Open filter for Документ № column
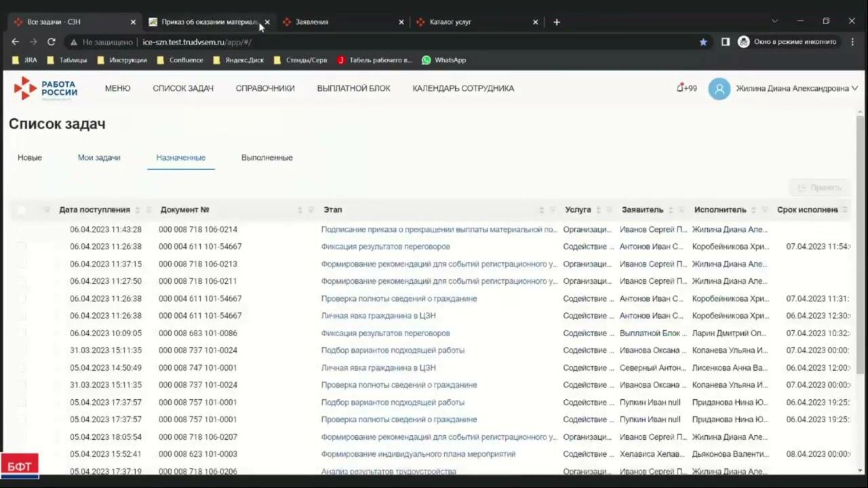868x488 pixels. [x=311, y=210]
